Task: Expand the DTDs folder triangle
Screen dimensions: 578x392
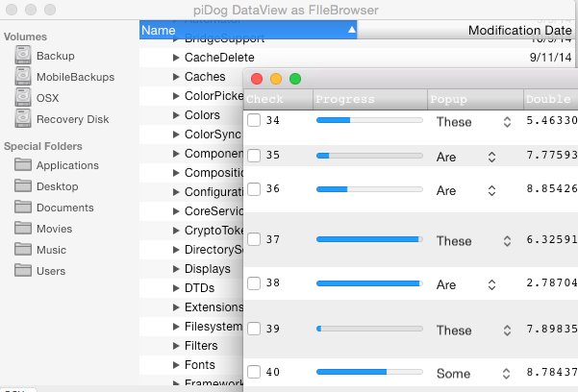Action: pos(176,288)
